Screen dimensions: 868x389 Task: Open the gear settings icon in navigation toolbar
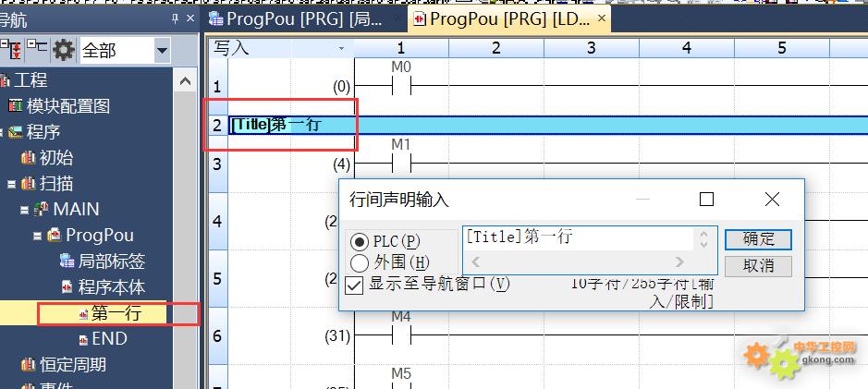tap(63, 50)
